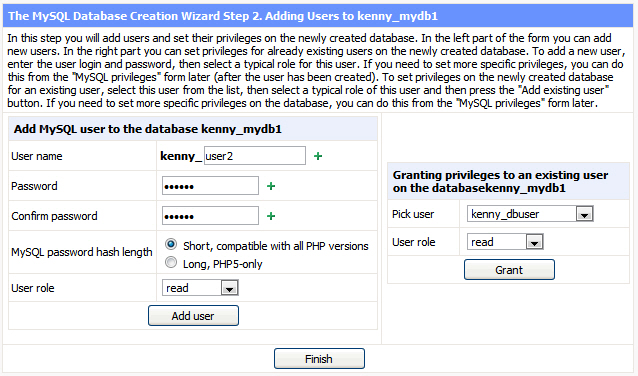This screenshot has width=638, height=376.
Task: Select Long, PHP5-only hash length
Action: coord(171,262)
